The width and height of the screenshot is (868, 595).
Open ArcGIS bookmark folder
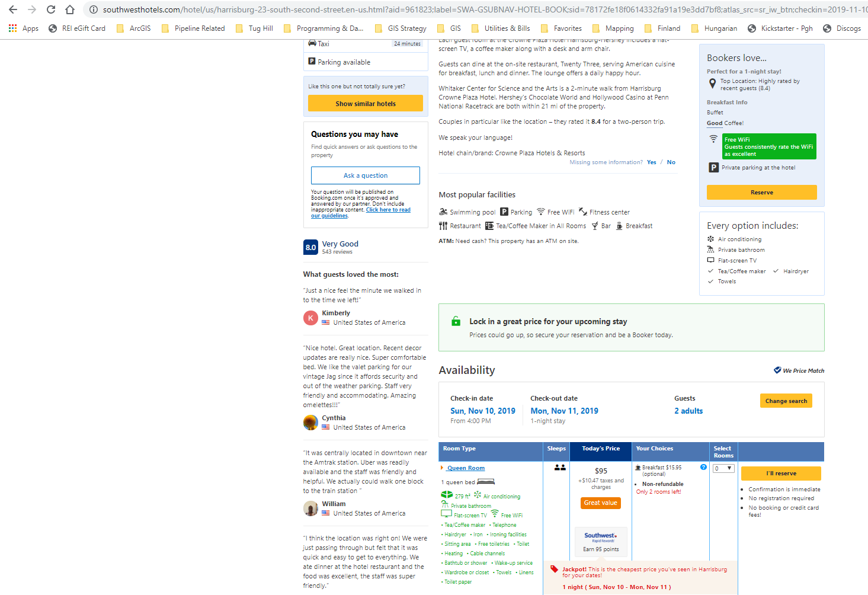(133, 28)
